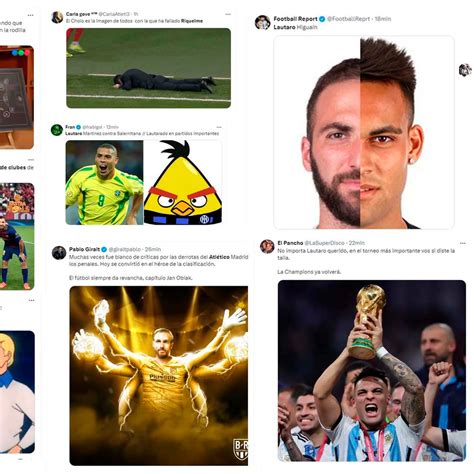The image size is (474, 474).
Task: Open Football Report profile avatar
Action: (x=262, y=22)
